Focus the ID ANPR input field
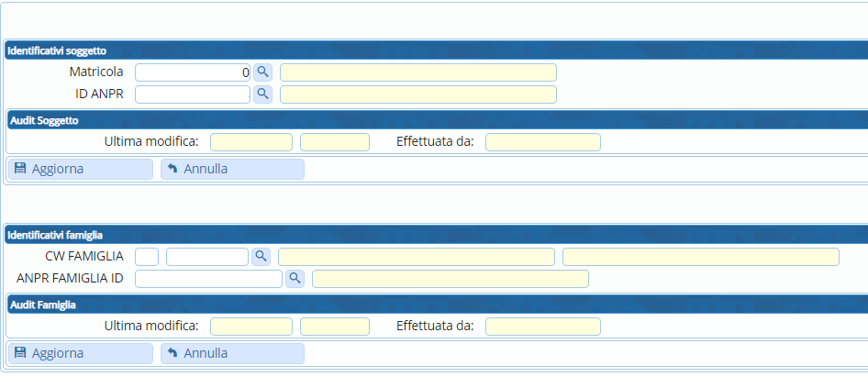 tap(193, 94)
